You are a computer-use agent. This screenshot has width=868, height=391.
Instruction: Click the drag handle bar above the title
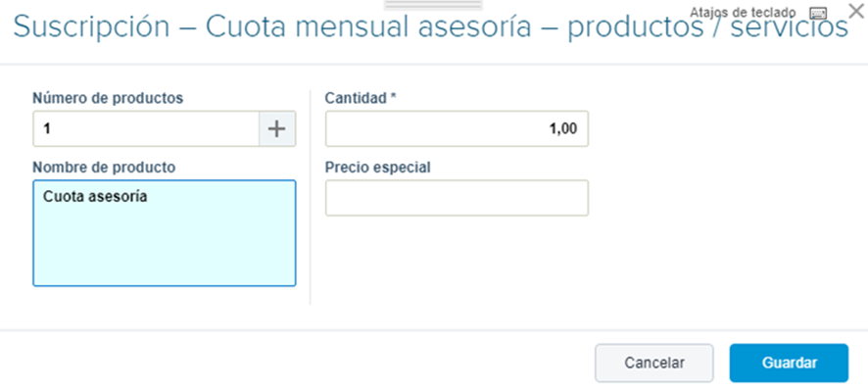(433, 5)
